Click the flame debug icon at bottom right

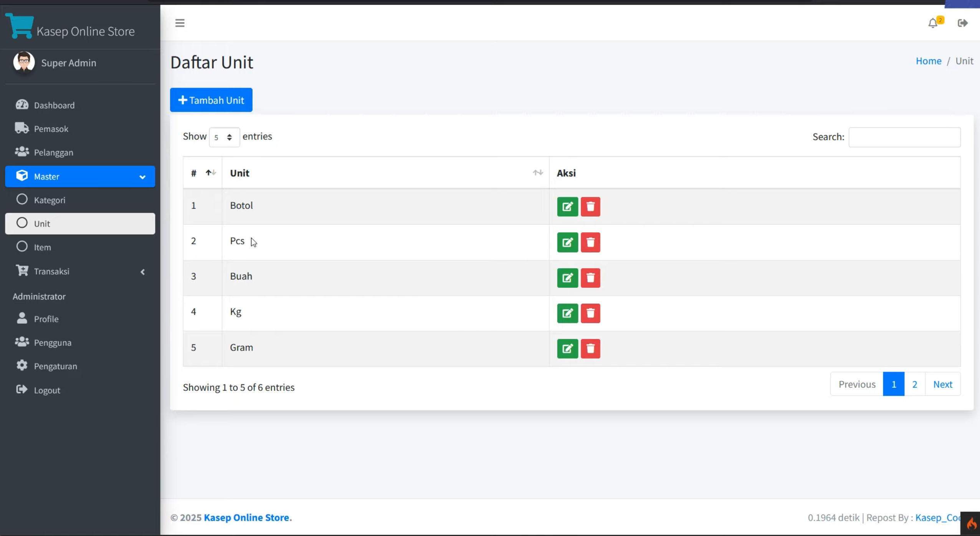coord(971,523)
